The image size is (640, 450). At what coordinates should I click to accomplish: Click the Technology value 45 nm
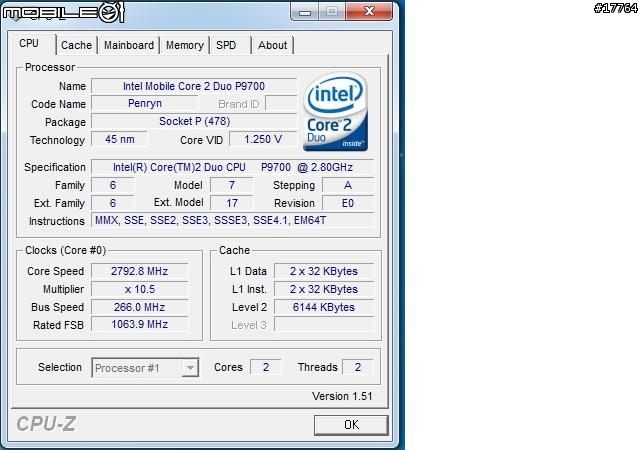[x=119, y=139]
